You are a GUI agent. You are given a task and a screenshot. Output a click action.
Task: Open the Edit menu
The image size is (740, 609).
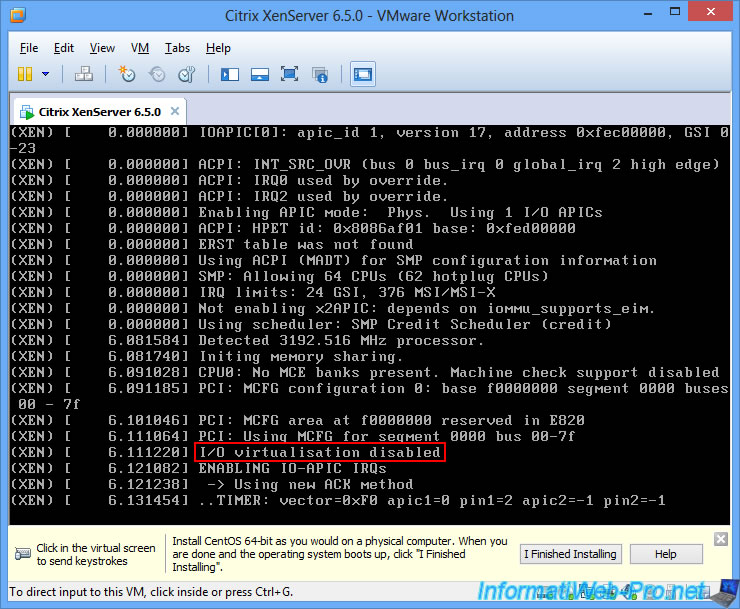tap(64, 48)
